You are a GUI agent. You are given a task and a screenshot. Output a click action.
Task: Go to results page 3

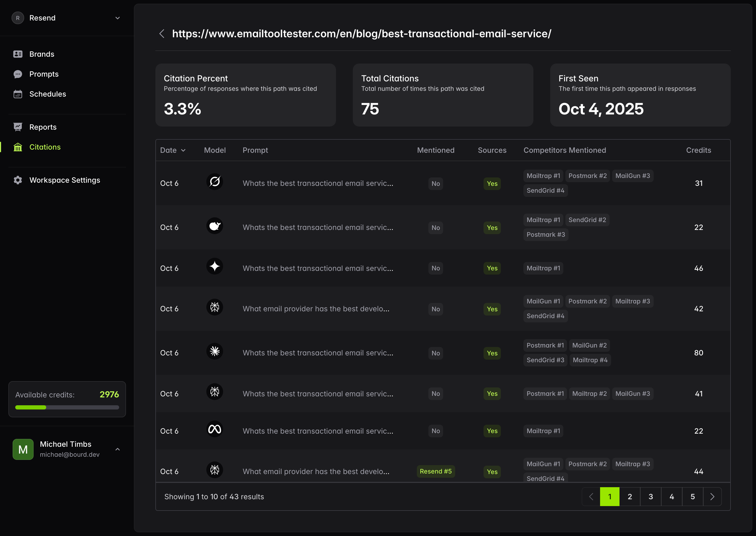tap(650, 497)
